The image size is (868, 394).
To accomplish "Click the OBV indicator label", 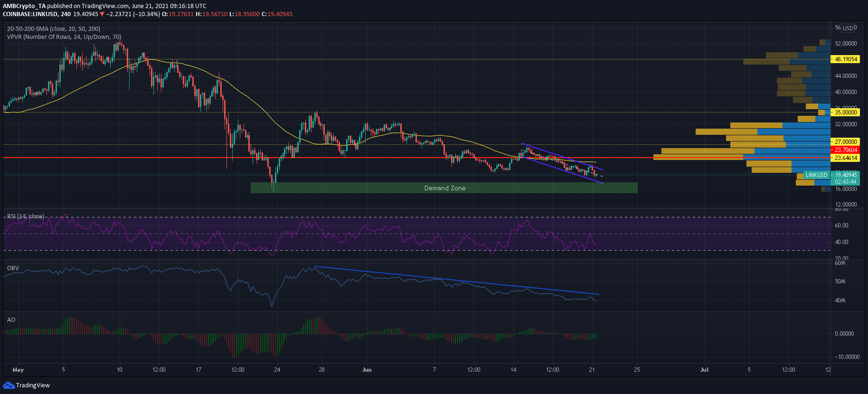I will [x=13, y=268].
